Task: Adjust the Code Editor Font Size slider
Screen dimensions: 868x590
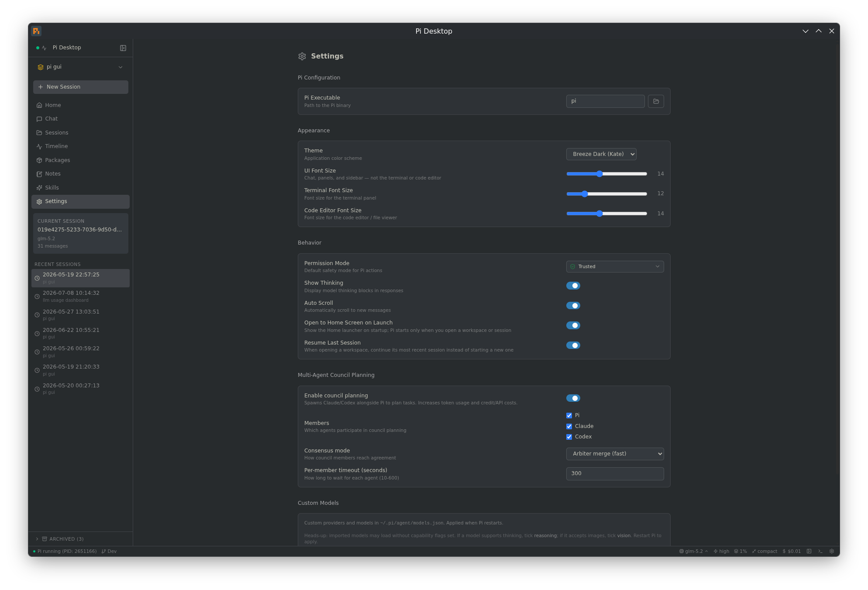Action: tap(606, 214)
